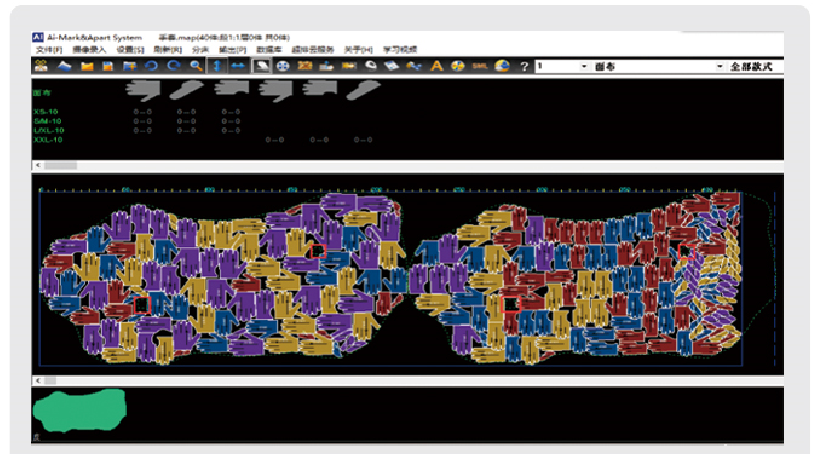Select the XXL-10 size row label
The width and height of the screenshot is (819, 454).
click(x=48, y=139)
